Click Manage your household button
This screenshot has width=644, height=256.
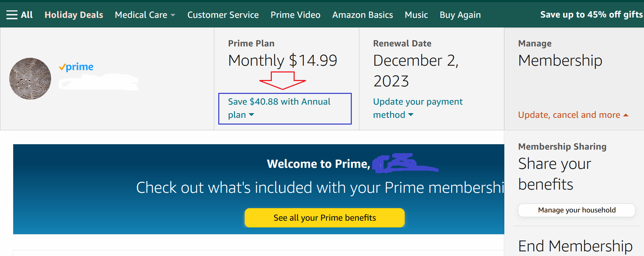[x=576, y=210]
